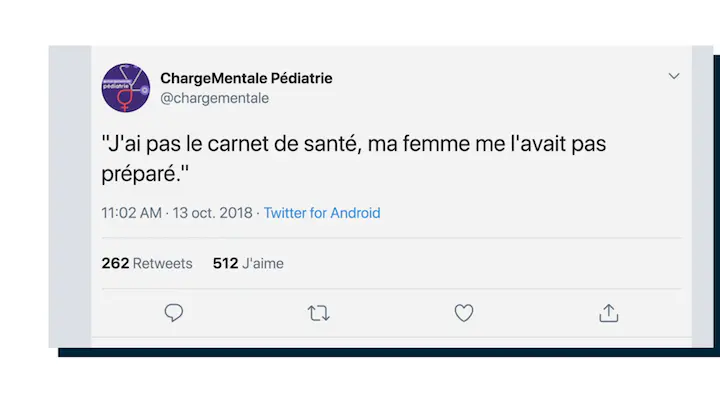Select the word "préparé" in the tweet
Image resolution: width=720 pixels, height=404 pixels.
pyautogui.click(x=141, y=174)
